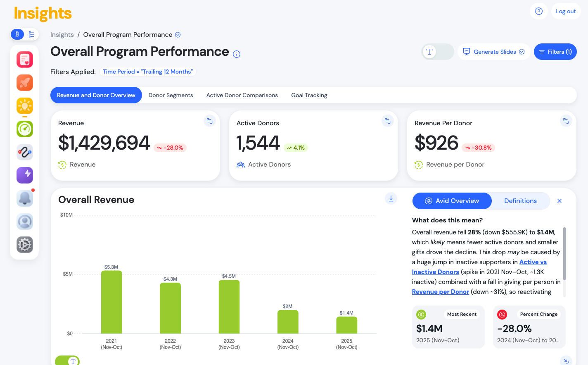588x365 pixels.
Task: Expand the Generate Slides dropdown
Action: (522, 52)
